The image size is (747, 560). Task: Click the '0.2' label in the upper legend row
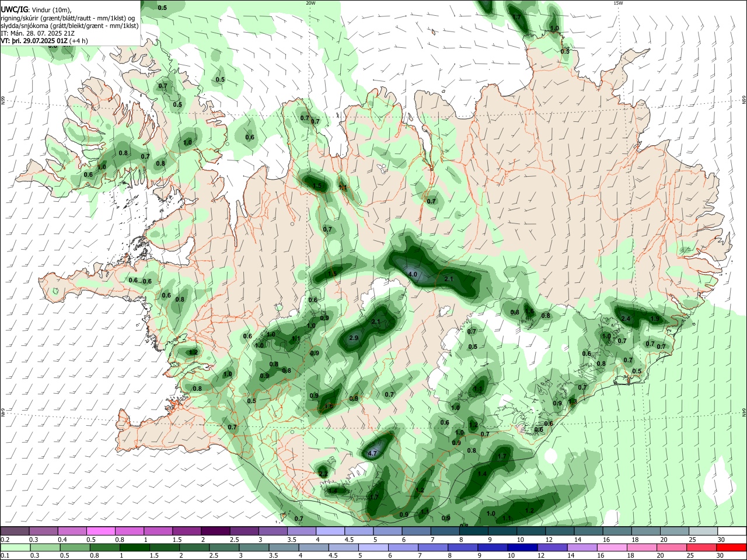coord(5,540)
